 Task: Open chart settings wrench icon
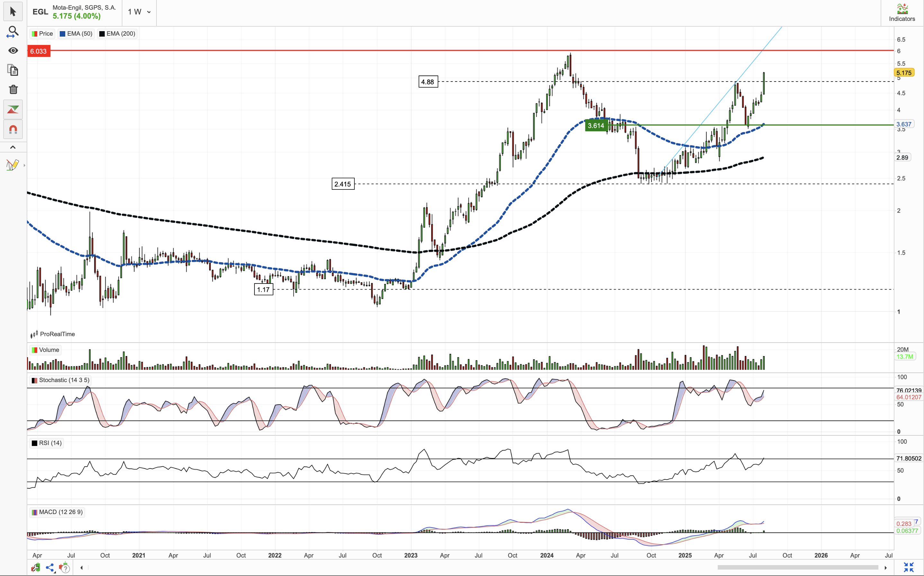[35, 568]
